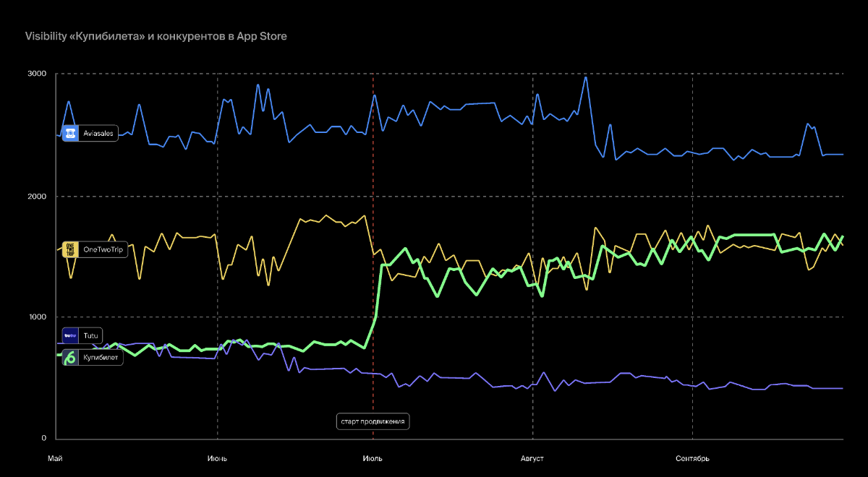Click the Купибилет label text

[x=101, y=357]
